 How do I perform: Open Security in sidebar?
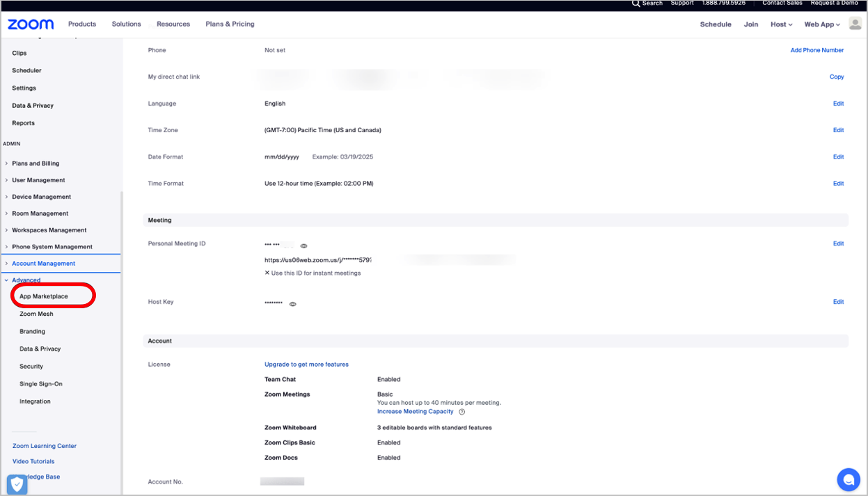(31, 366)
